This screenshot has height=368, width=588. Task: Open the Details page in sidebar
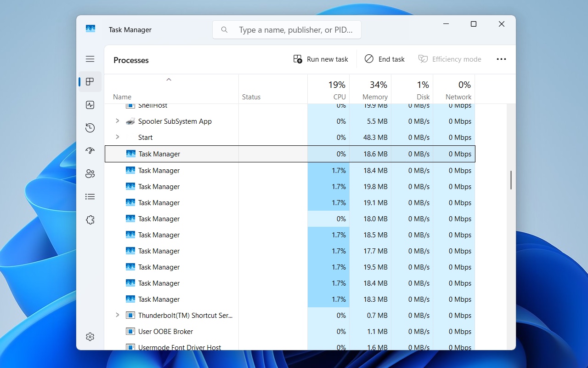coord(90,197)
